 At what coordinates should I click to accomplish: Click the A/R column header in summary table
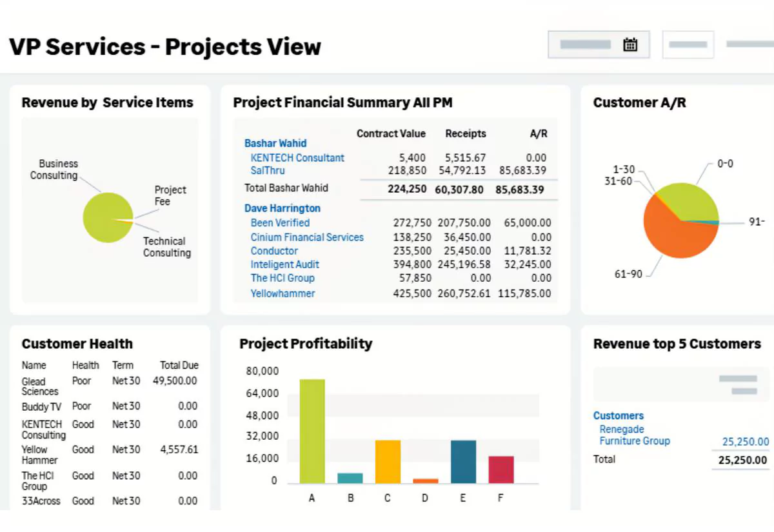[538, 133]
